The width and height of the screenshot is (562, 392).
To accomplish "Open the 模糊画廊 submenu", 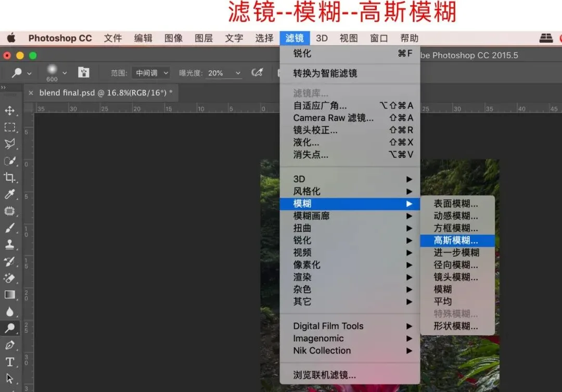I will tap(350, 216).
